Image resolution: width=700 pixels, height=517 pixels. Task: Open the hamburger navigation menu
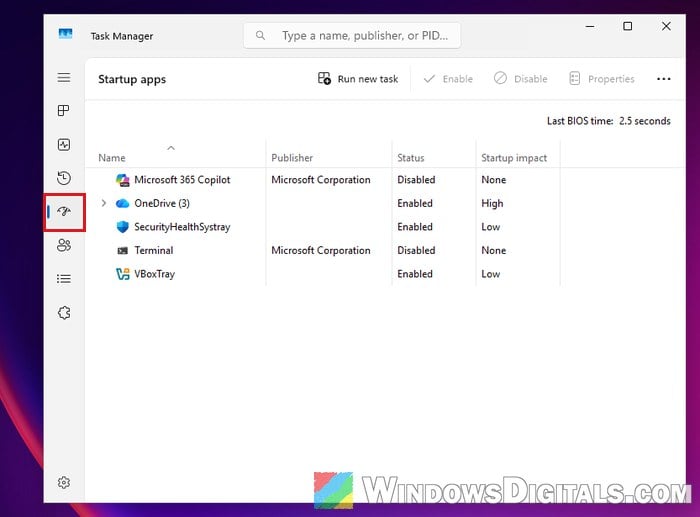pos(64,78)
